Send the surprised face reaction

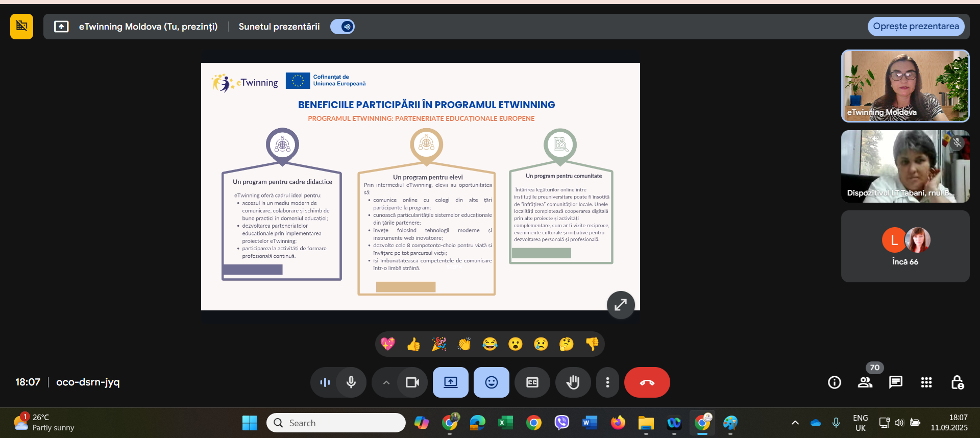coord(516,344)
